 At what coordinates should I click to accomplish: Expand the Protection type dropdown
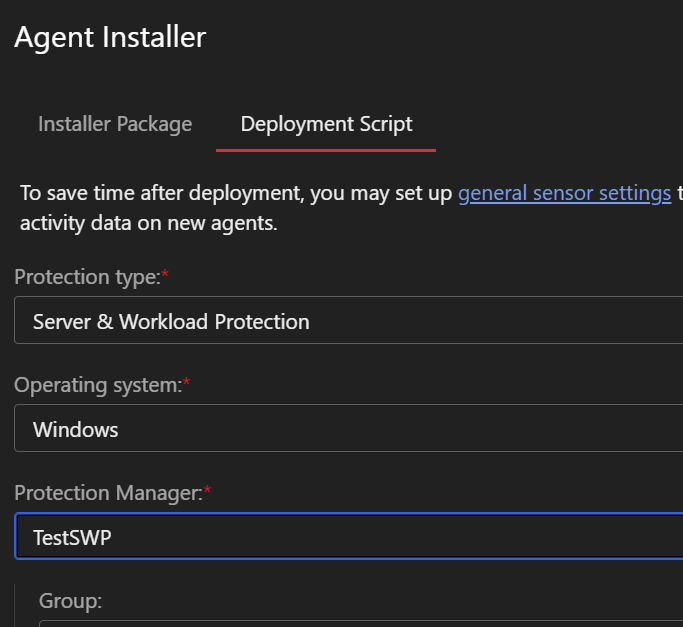350,321
